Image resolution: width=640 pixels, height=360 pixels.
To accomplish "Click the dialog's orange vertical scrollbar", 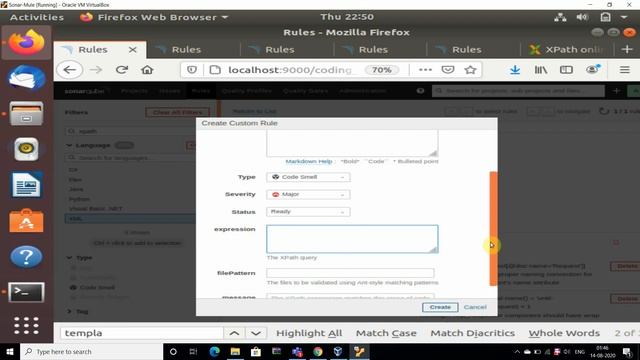I will click(493, 229).
